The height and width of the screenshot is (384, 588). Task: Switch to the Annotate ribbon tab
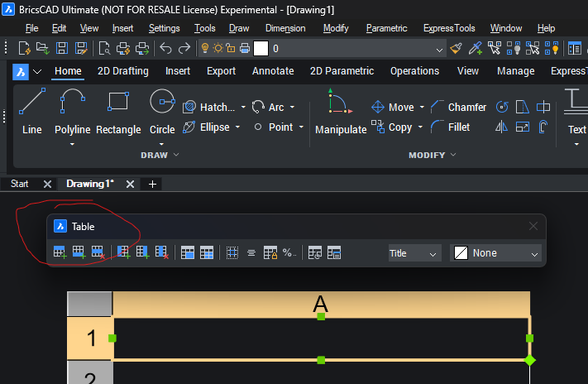pyautogui.click(x=273, y=71)
